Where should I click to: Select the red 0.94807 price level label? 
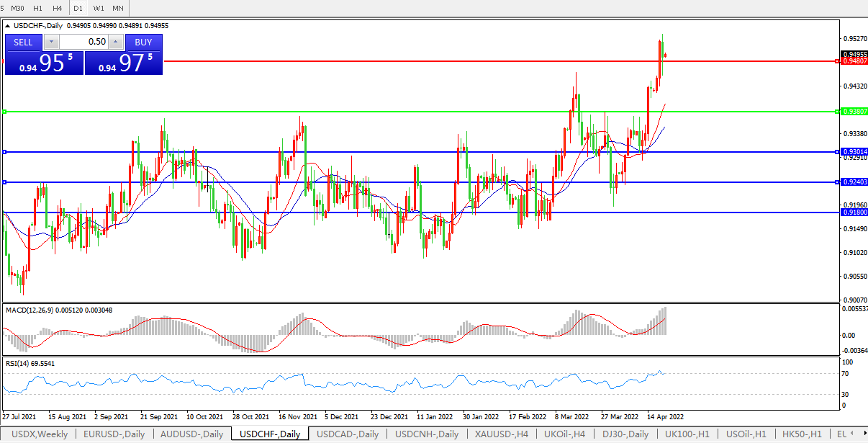(x=854, y=62)
